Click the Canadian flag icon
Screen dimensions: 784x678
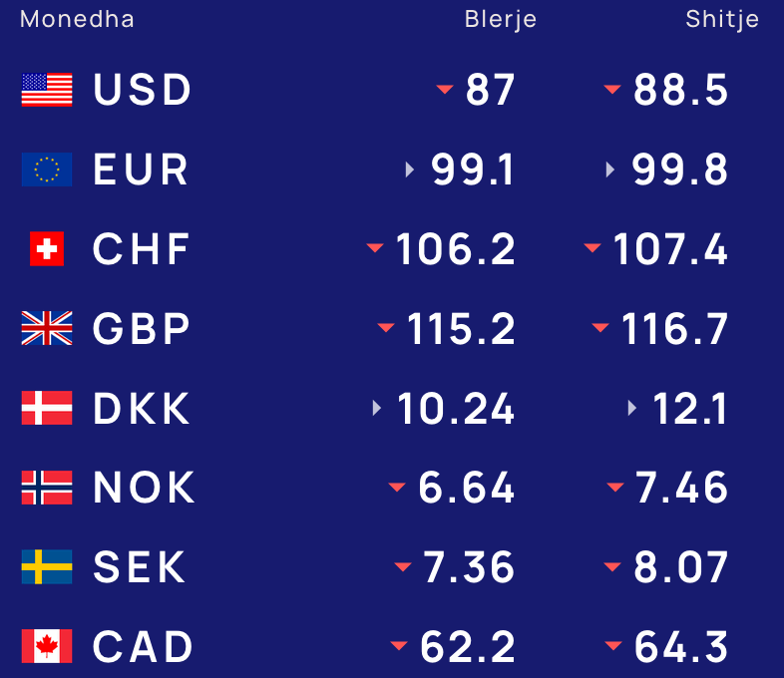[47, 646]
